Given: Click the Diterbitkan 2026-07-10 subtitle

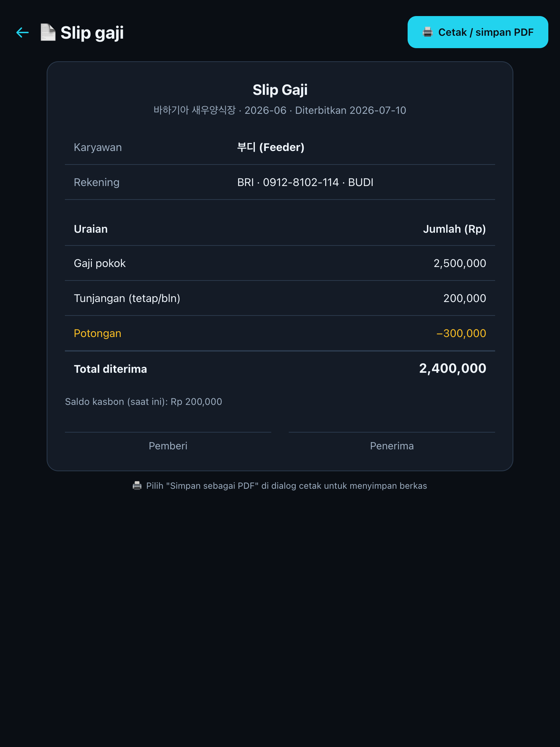Looking at the screenshot, I should pos(350,111).
